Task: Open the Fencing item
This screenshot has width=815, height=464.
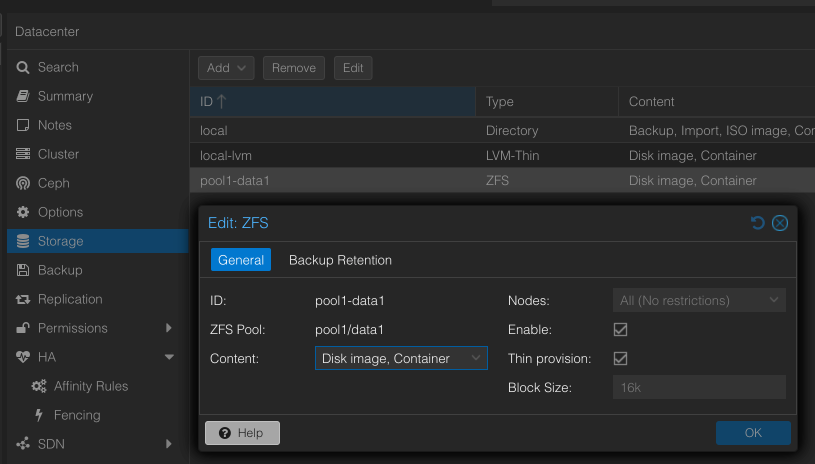Action: point(98,415)
